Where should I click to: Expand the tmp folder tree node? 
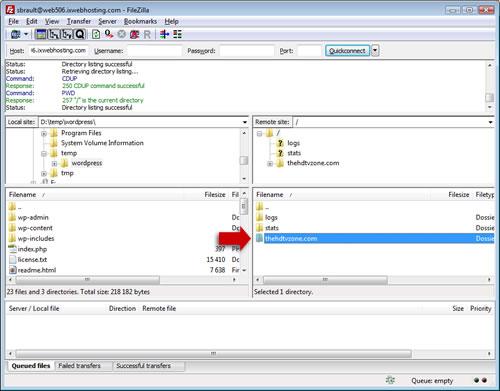point(44,173)
